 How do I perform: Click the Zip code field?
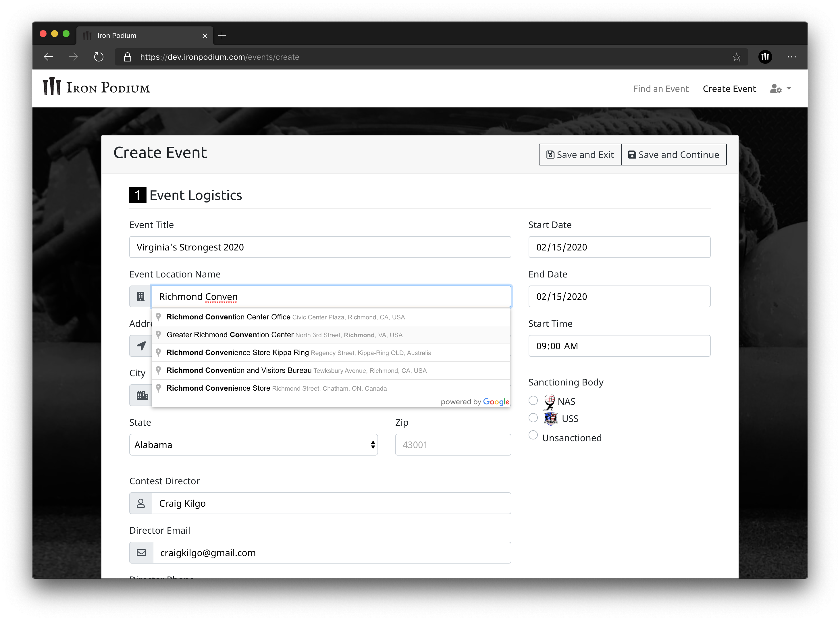tap(453, 445)
